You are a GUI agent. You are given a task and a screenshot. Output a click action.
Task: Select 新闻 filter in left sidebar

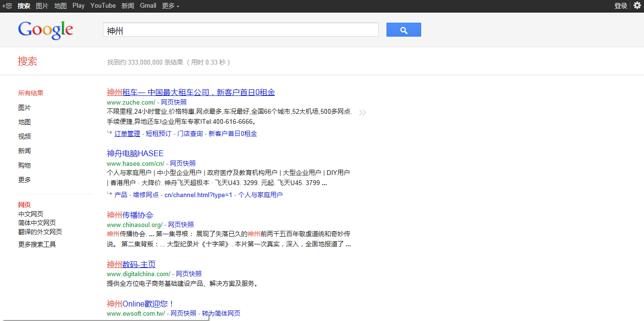(x=25, y=151)
